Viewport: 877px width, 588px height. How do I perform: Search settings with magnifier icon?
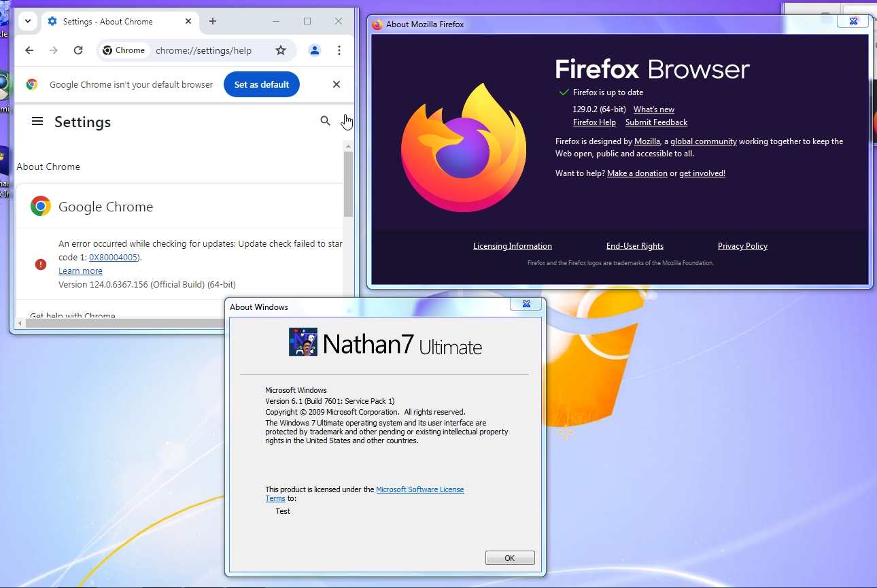click(x=325, y=121)
